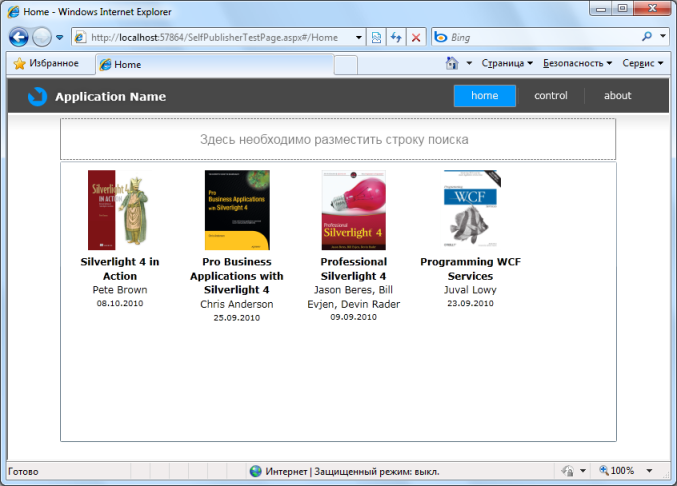
Task: Click the search magnifier icon
Action: click(645, 37)
